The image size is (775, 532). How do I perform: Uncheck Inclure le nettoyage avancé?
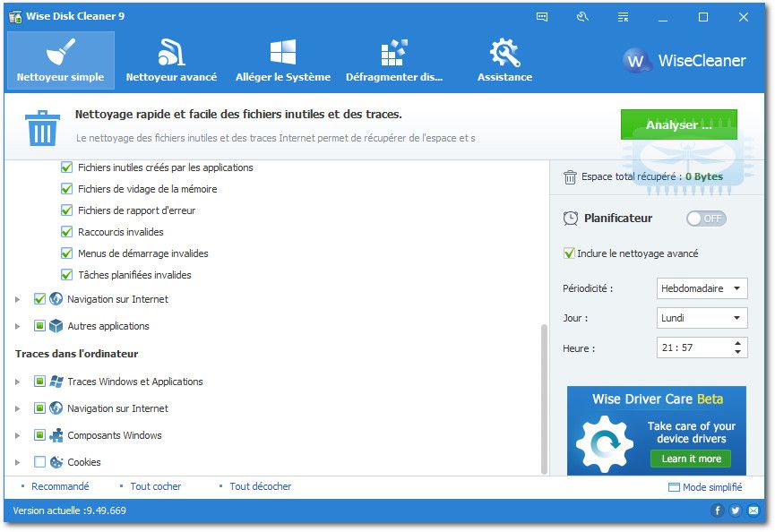pyautogui.click(x=569, y=253)
